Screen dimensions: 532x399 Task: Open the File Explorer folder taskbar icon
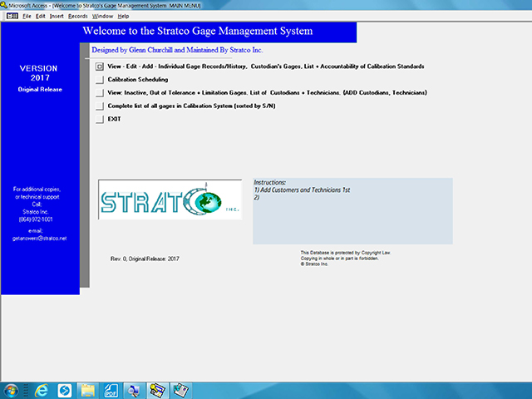87,391
